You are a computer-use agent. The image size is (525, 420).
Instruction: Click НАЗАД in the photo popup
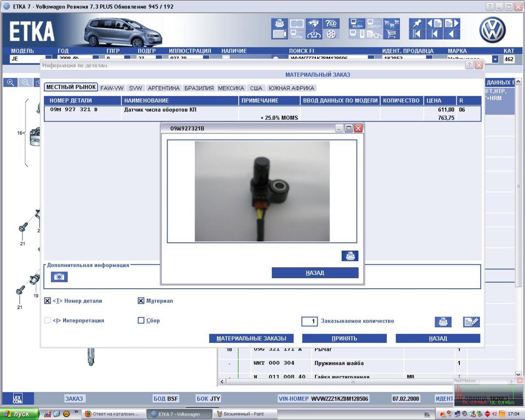[x=315, y=273]
